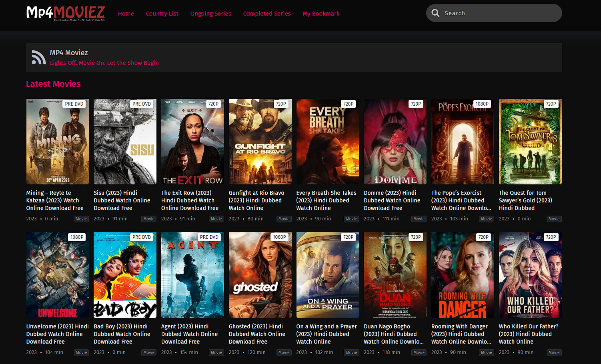This screenshot has height=364, width=601.
Task: Click 1080P badge on Unwelcome poster
Action: 77,237
